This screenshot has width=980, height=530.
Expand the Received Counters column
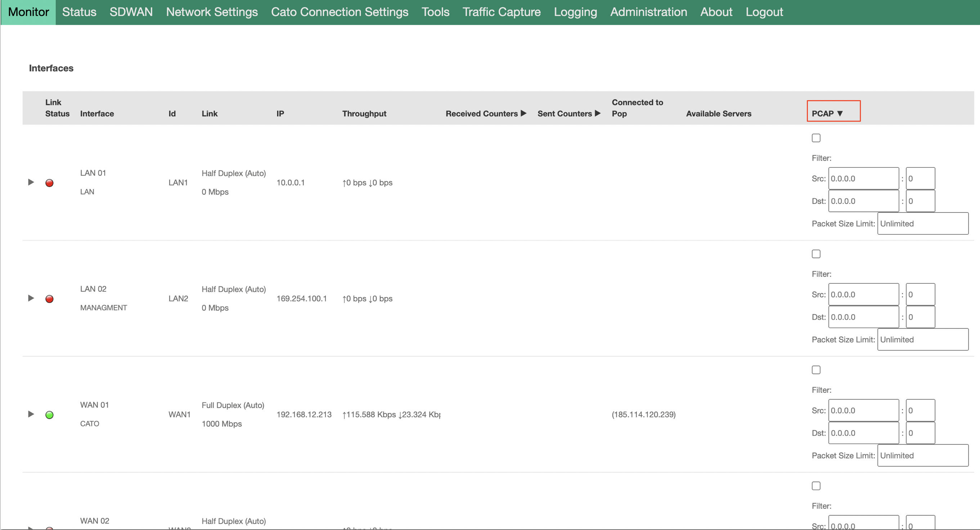pos(486,113)
